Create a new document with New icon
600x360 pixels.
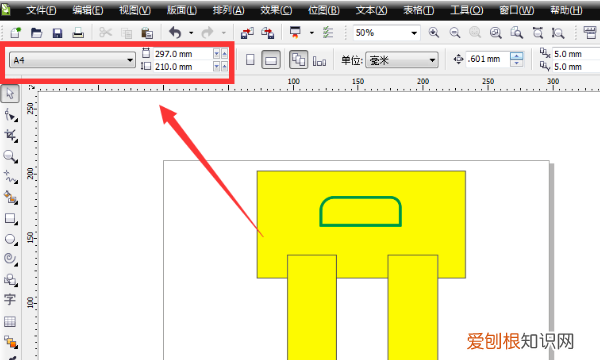point(15,33)
